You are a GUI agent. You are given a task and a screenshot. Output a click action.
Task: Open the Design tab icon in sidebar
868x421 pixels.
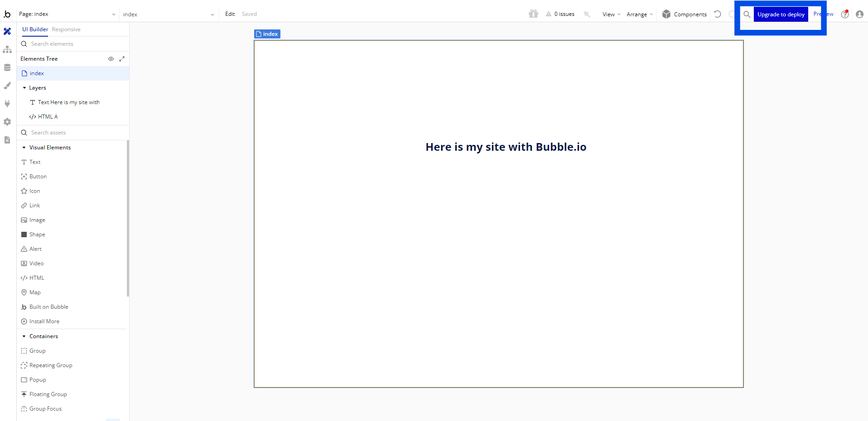pyautogui.click(x=7, y=31)
